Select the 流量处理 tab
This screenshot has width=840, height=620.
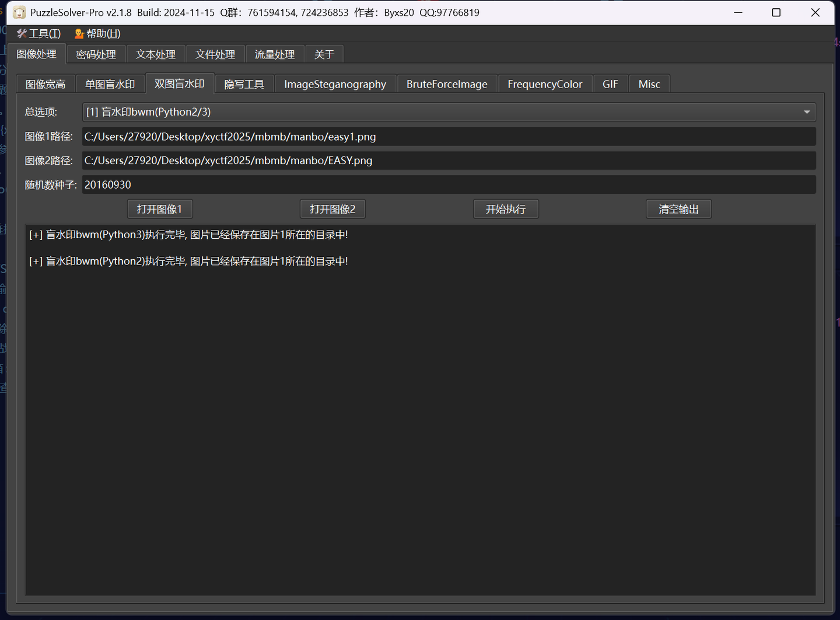point(275,54)
